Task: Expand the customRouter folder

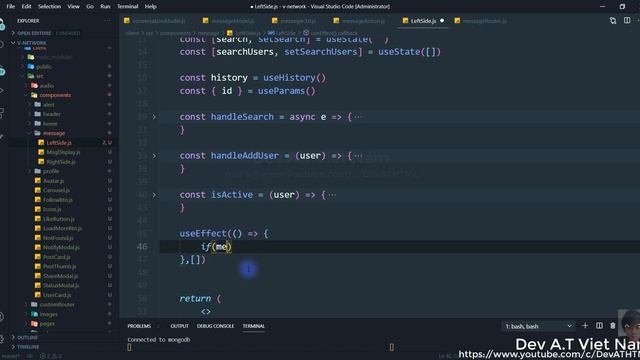Action: 57,304
